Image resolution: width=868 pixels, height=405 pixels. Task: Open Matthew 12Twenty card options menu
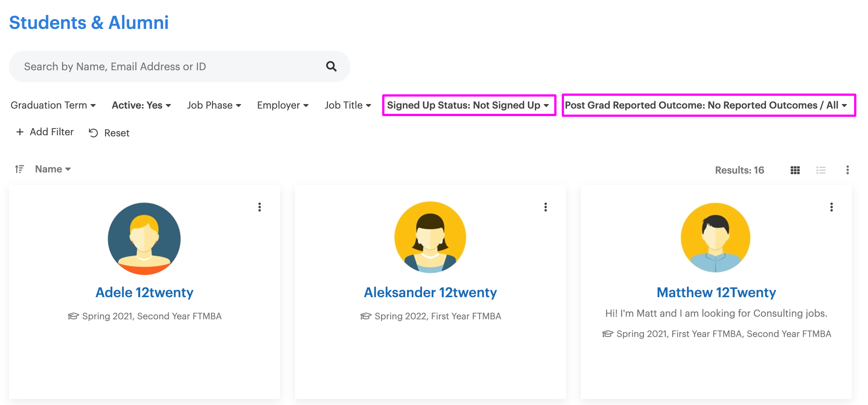(x=831, y=207)
